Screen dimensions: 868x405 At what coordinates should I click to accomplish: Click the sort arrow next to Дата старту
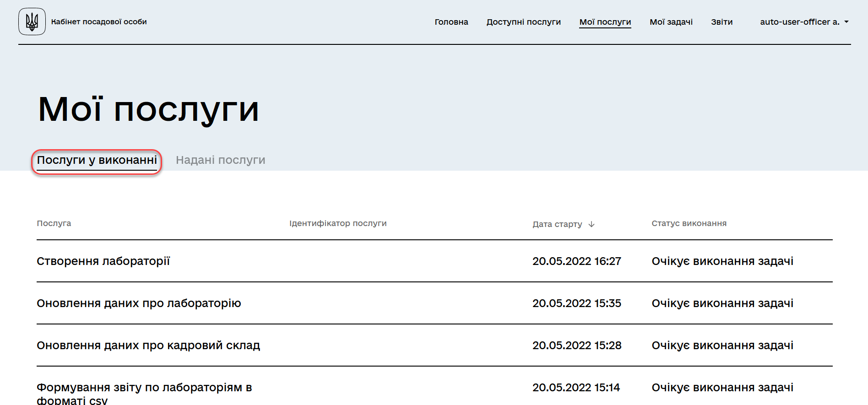(x=591, y=224)
